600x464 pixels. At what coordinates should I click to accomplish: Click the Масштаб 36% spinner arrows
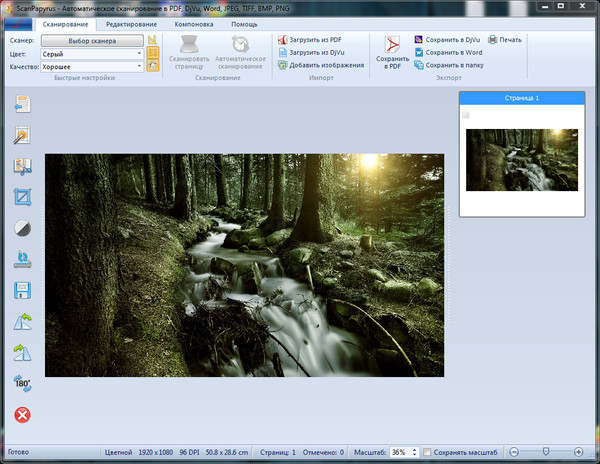[414, 452]
